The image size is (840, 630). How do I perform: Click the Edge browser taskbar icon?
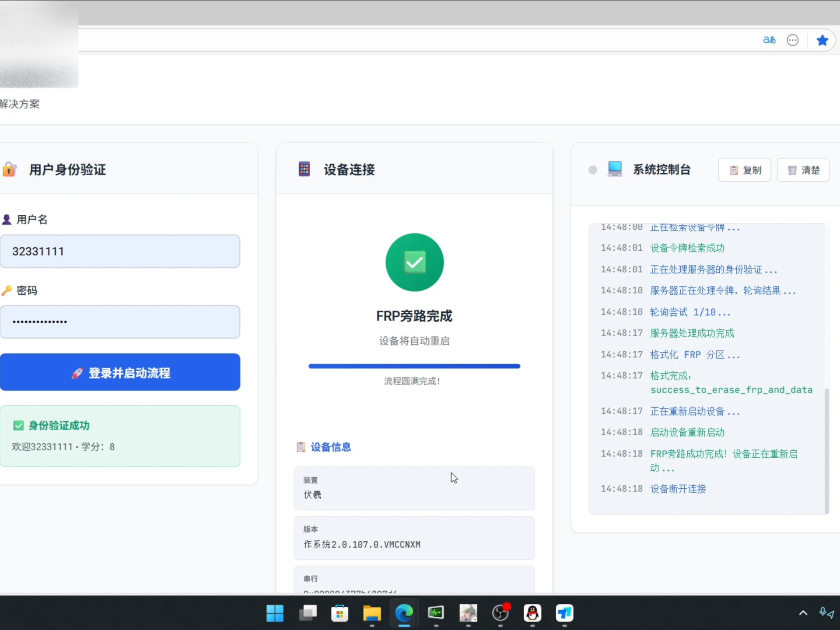(404, 613)
